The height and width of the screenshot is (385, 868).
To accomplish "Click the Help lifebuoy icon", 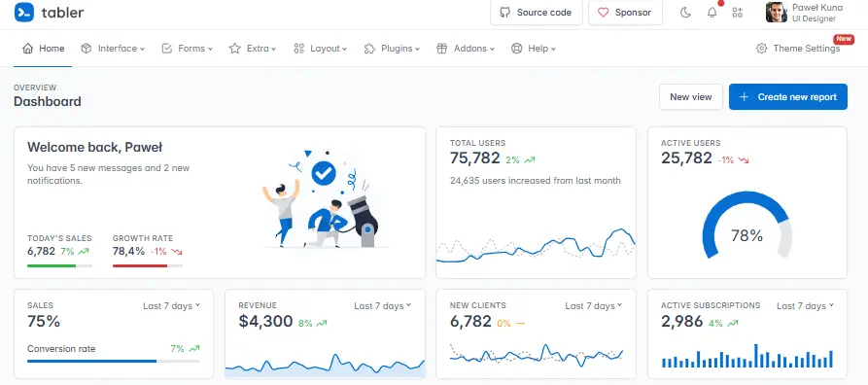I will pyautogui.click(x=516, y=49).
